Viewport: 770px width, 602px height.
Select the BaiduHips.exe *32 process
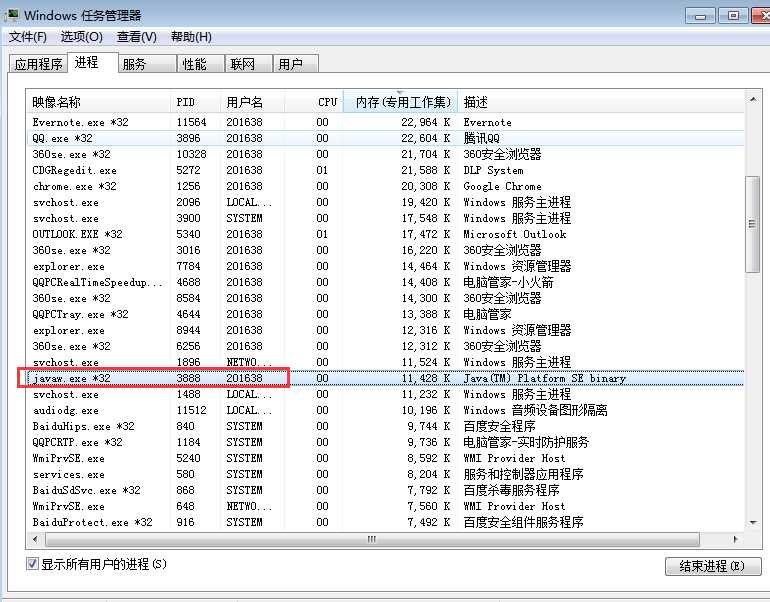[385, 426]
